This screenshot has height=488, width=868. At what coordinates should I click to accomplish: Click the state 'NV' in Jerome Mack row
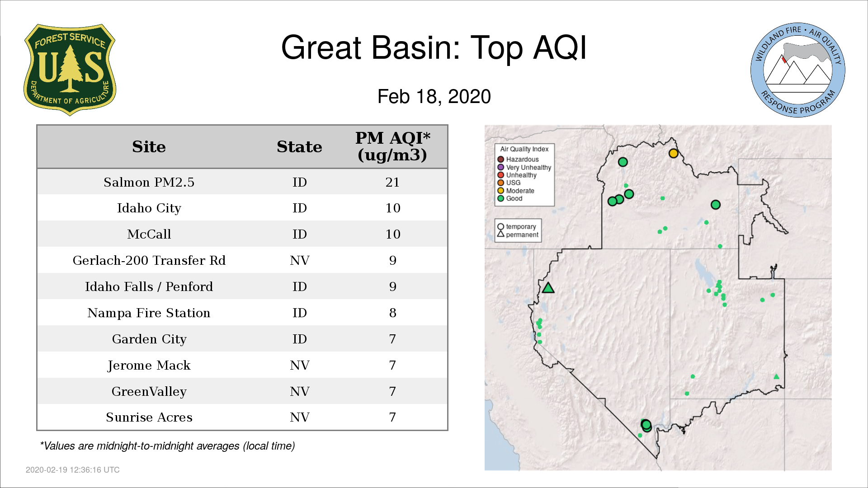299,365
